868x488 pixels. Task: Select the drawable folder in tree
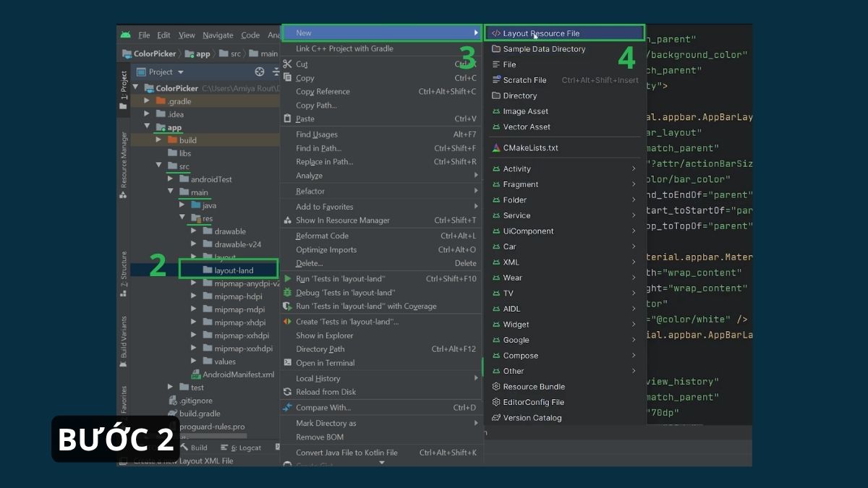[230, 231]
